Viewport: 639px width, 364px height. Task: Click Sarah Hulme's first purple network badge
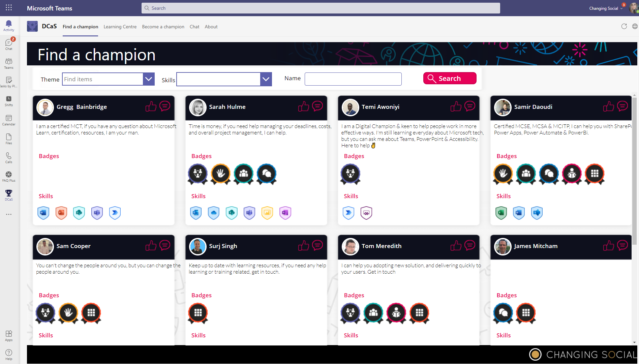tap(198, 174)
